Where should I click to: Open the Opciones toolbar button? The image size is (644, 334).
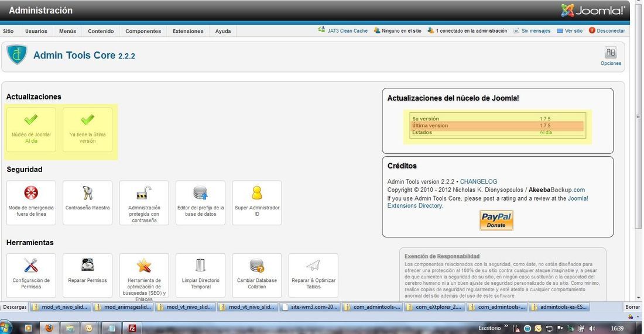(611, 56)
